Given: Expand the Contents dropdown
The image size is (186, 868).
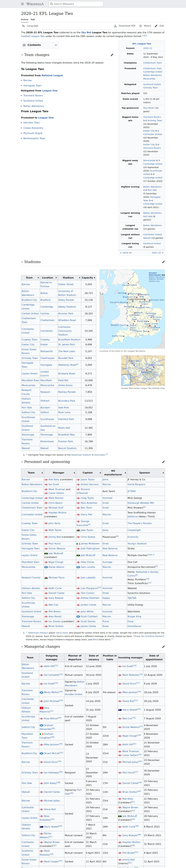Looking at the screenshot, I should (40, 45).
